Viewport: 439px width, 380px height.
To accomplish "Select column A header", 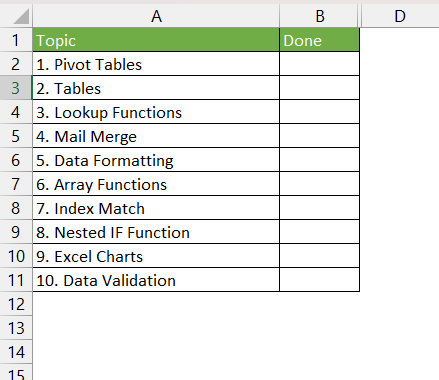I will pyautogui.click(x=156, y=16).
